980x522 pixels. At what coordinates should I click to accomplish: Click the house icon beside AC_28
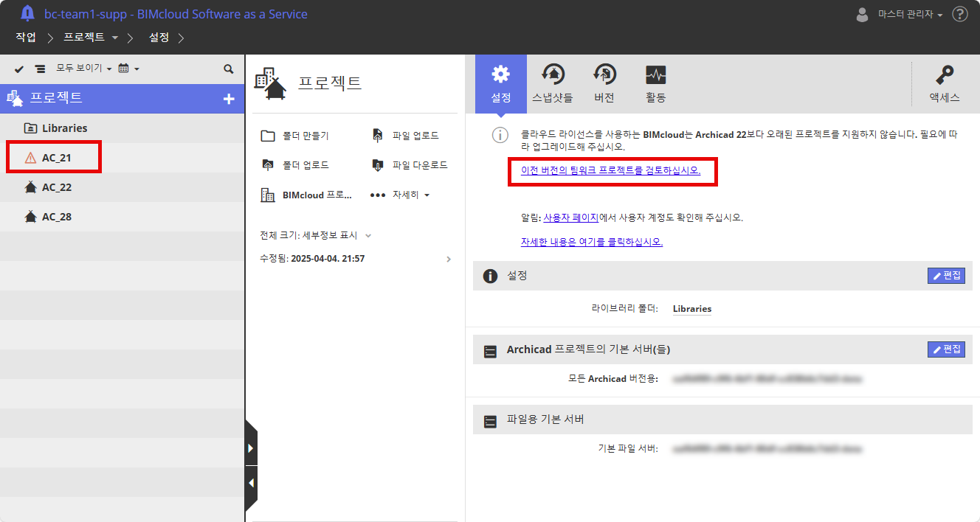(x=30, y=217)
